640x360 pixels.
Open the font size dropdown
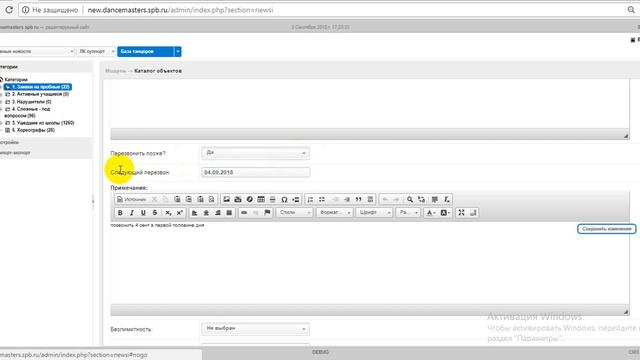click(x=408, y=213)
